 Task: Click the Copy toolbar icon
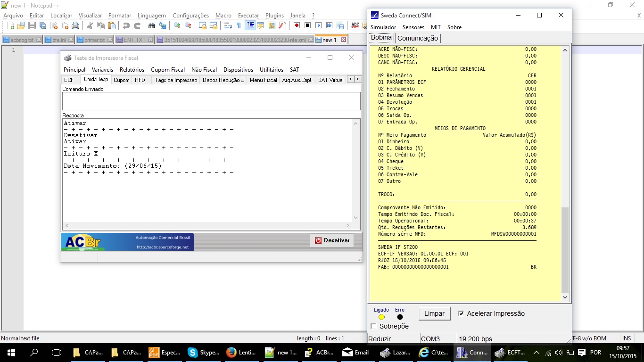tap(101, 25)
